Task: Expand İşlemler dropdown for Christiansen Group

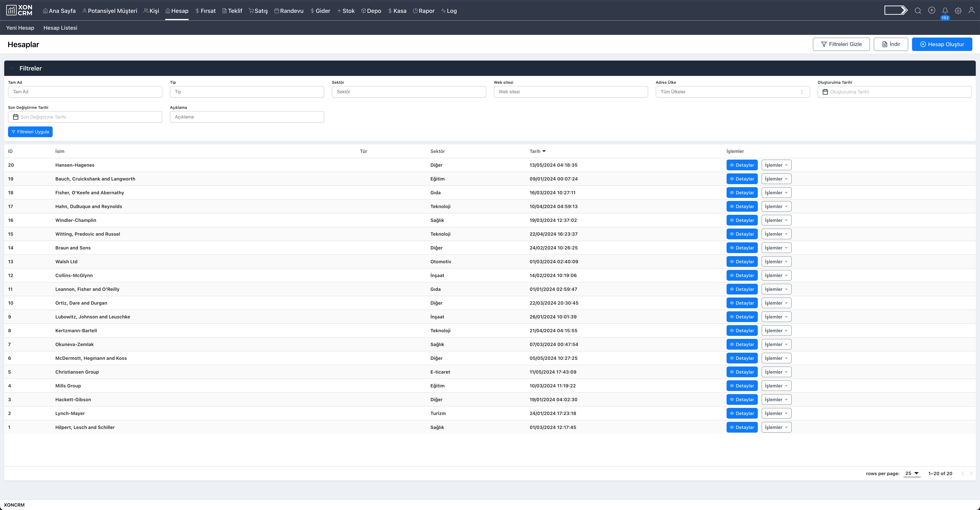Action: (x=776, y=372)
